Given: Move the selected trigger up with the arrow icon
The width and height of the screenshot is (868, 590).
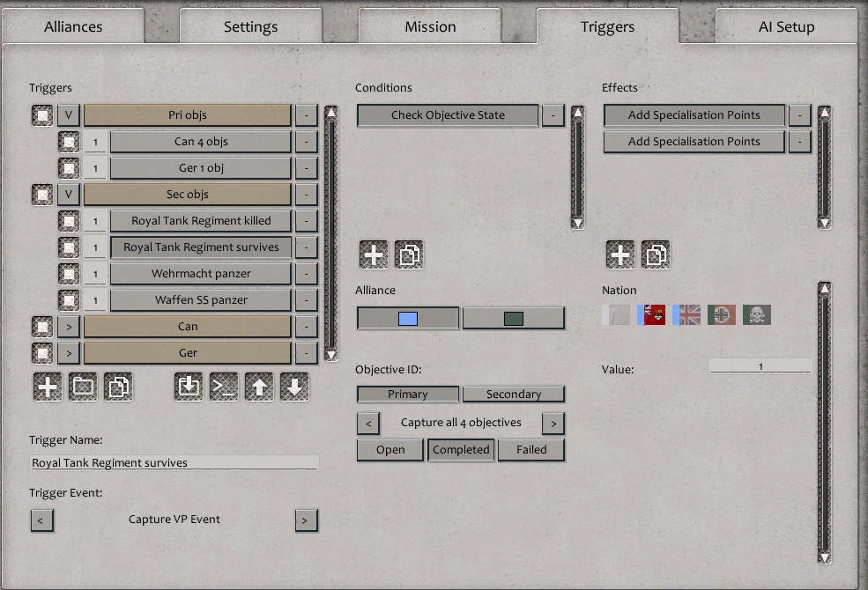Looking at the screenshot, I should 260,386.
